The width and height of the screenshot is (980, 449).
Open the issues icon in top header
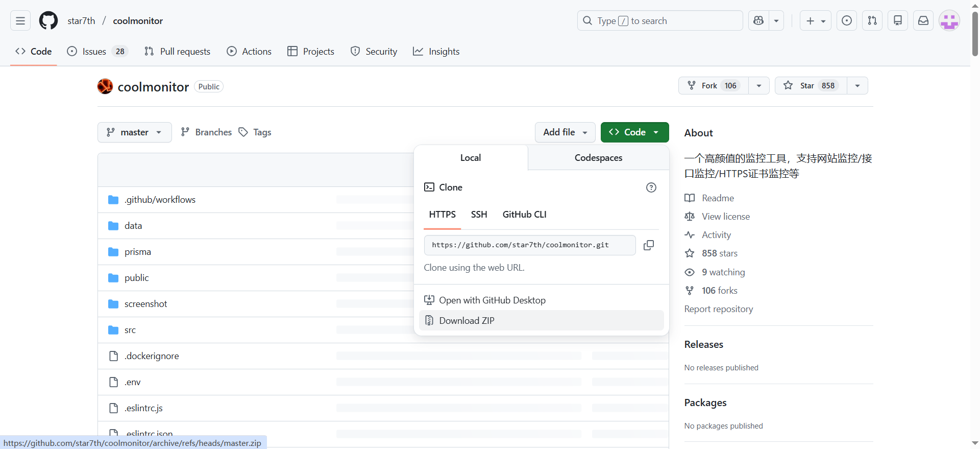pyautogui.click(x=846, y=21)
